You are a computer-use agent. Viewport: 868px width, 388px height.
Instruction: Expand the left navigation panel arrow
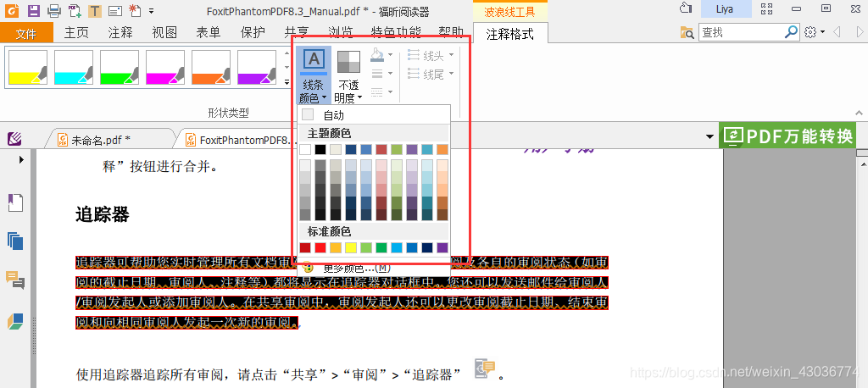[x=21, y=159]
